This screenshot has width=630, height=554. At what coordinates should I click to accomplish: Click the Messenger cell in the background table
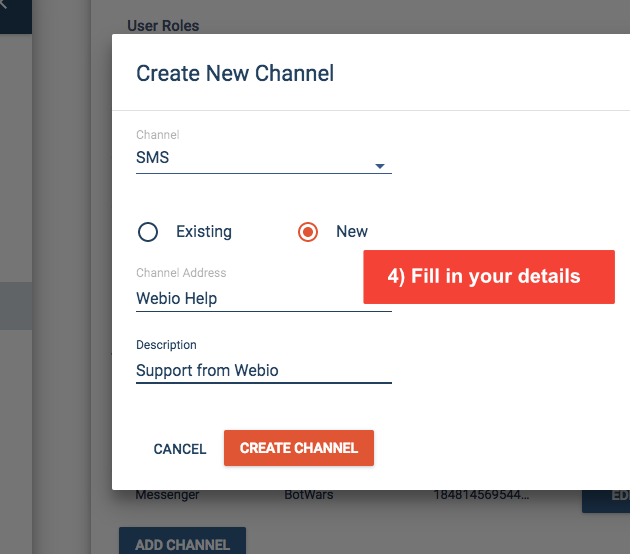pyautogui.click(x=167, y=495)
